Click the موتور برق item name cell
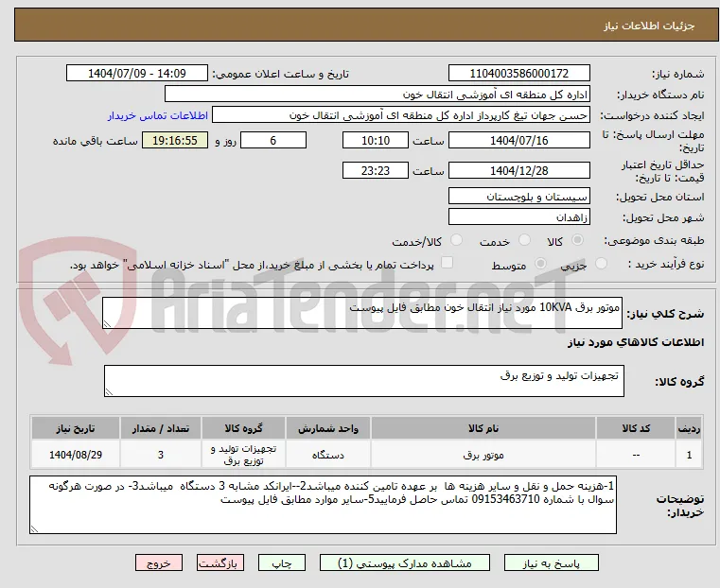The image size is (720, 588). tap(483, 455)
